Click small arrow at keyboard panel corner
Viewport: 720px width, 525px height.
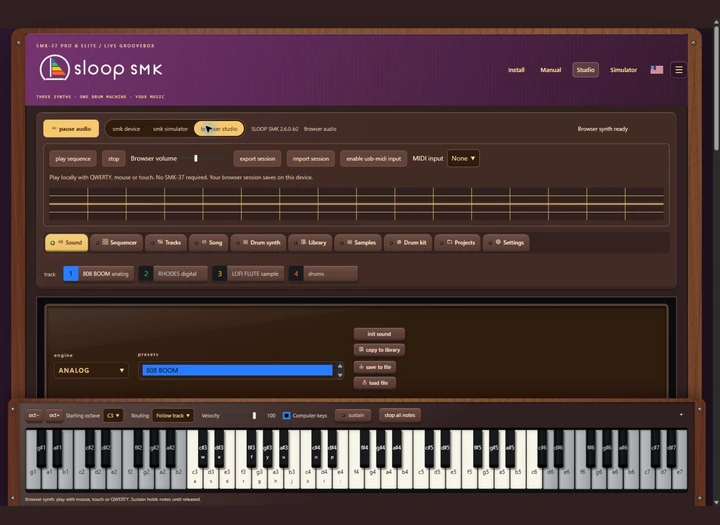[681, 415]
